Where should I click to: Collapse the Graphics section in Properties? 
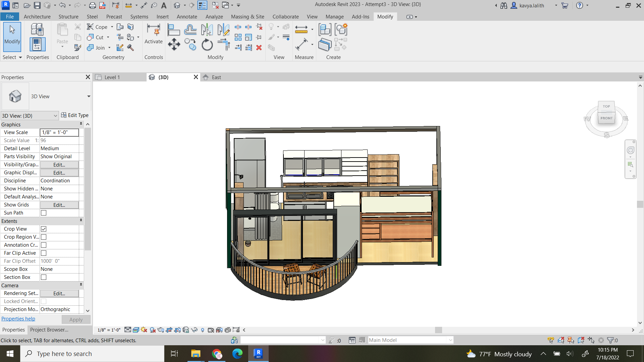(81, 123)
